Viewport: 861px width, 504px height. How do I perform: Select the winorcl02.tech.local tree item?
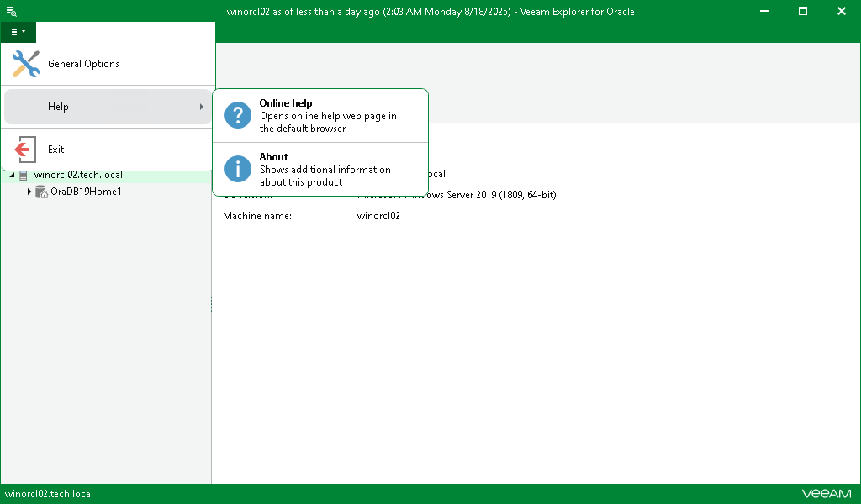77,175
